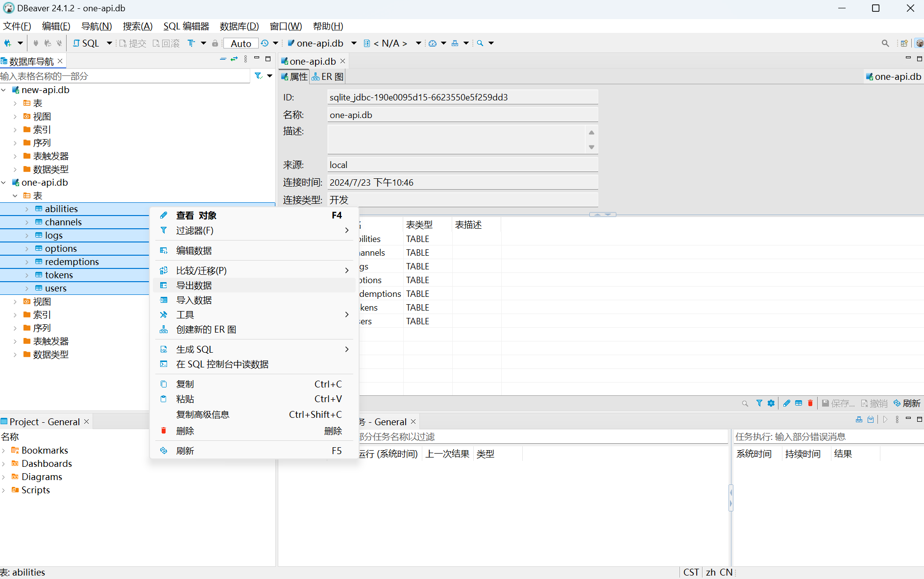
Task: Click the description field scroll-down arrow
Action: pos(591,147)
